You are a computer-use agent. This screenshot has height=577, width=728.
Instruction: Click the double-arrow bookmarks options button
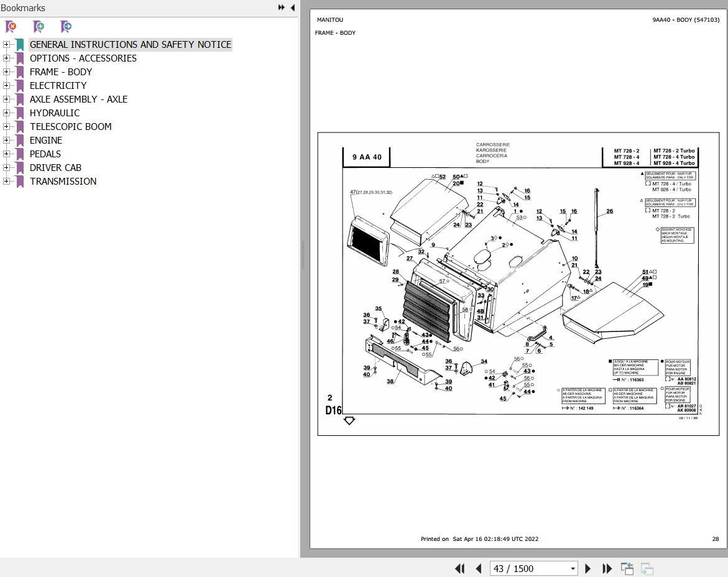[x=282, y=7]
